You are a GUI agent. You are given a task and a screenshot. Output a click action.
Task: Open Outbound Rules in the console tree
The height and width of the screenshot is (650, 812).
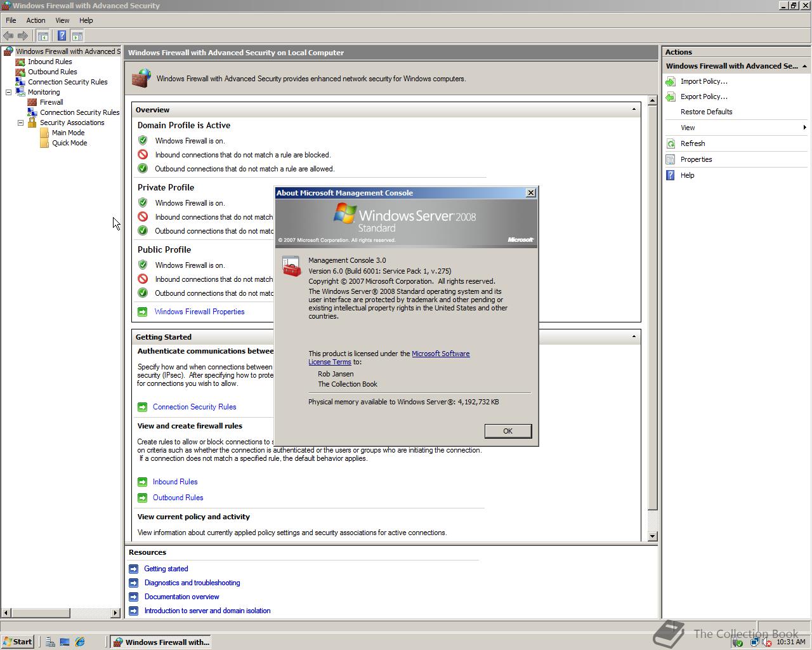(52, 72)
